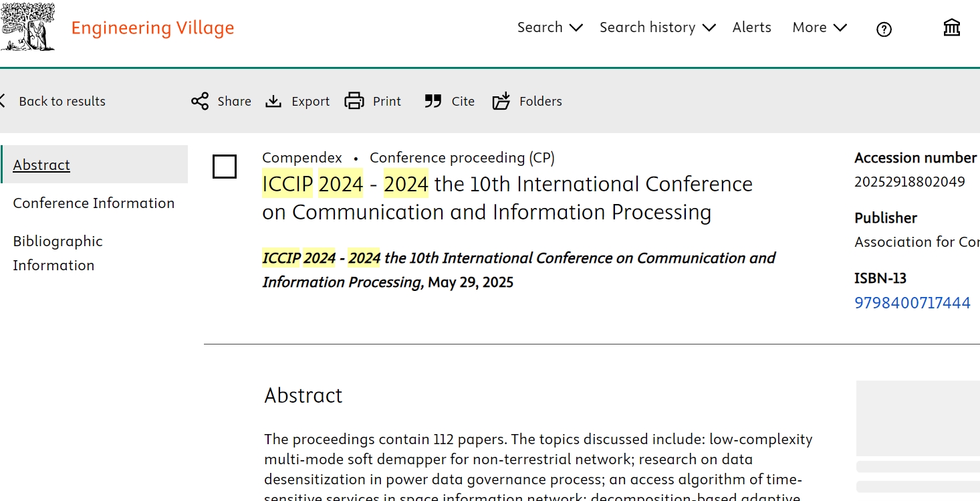The height and width of the screenshot is (501, 980).
Task: Click the ICCIP 2024 proceeding title
Action: [x=507, y=198]
